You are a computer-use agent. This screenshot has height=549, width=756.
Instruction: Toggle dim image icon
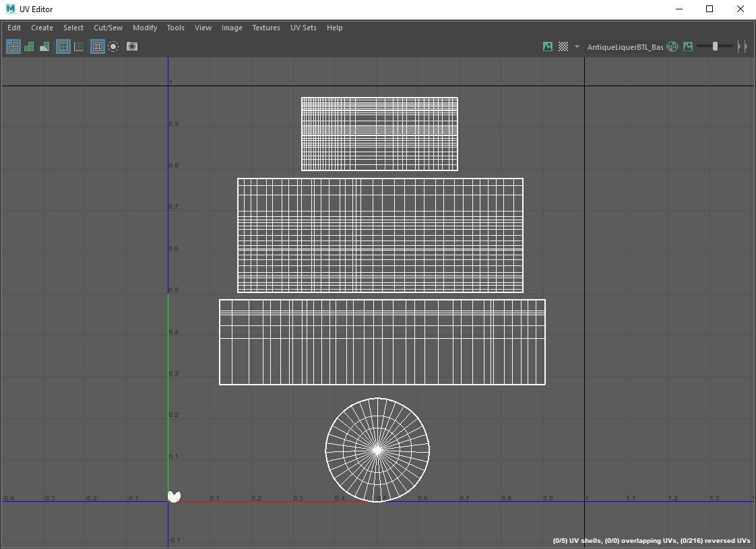pos(688,46)
